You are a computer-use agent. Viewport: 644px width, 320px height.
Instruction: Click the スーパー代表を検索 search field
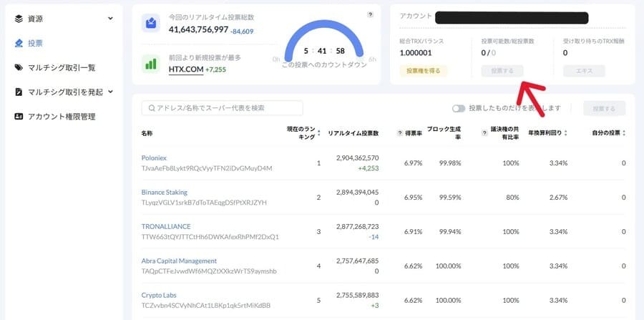point(223,108)
